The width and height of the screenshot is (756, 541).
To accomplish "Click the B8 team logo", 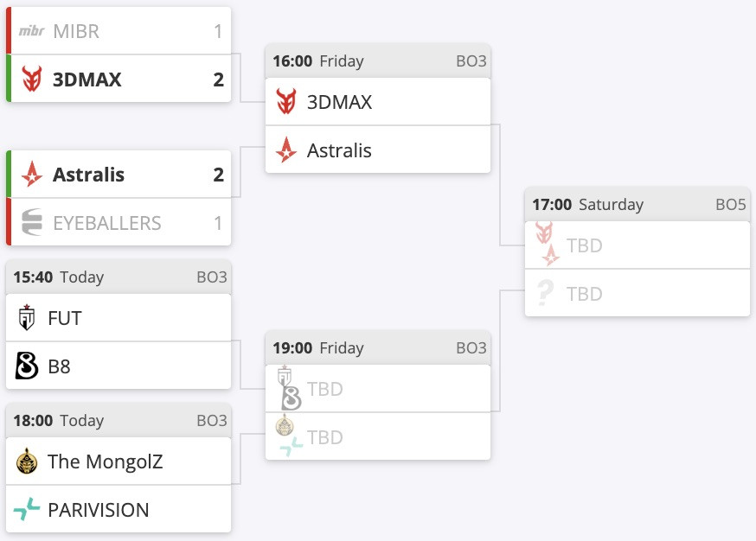I will 27,366.
